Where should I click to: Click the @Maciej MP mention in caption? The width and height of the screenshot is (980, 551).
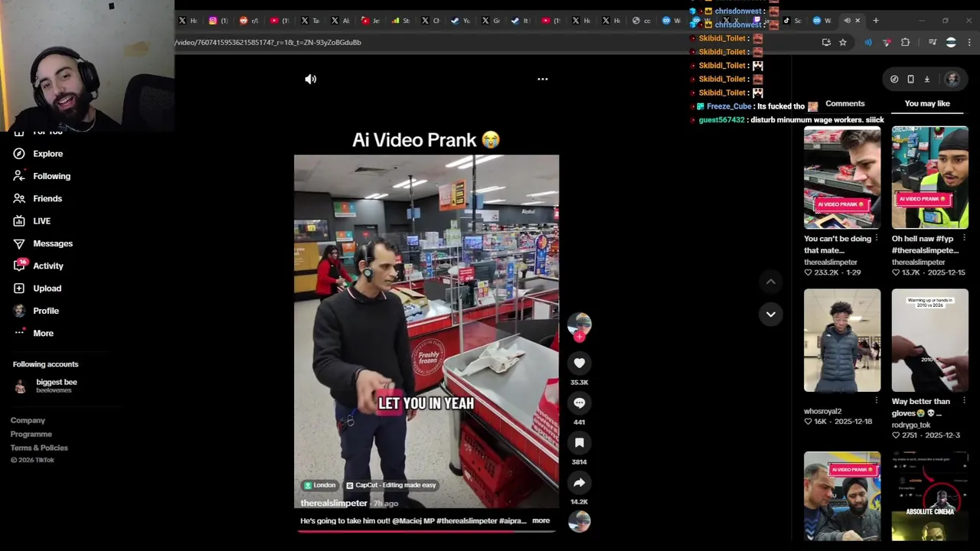click(413, 520)
